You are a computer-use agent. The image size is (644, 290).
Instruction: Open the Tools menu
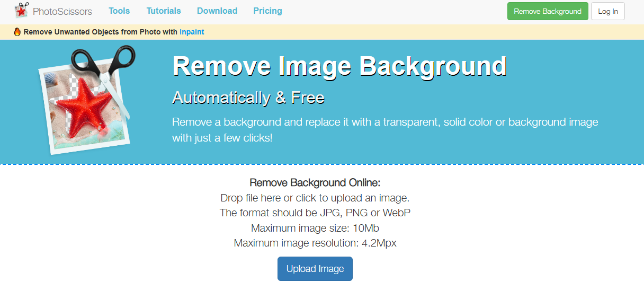coord(119,11)
